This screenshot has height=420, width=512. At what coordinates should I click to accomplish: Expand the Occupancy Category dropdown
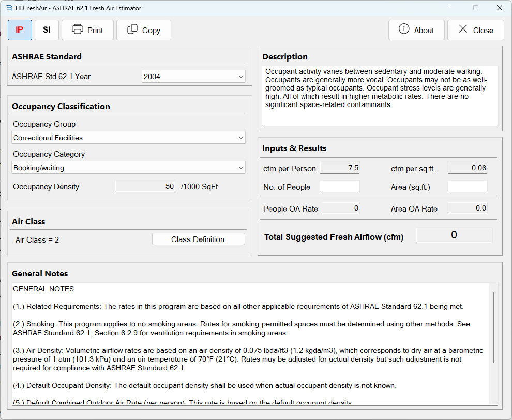coord(128,168)
